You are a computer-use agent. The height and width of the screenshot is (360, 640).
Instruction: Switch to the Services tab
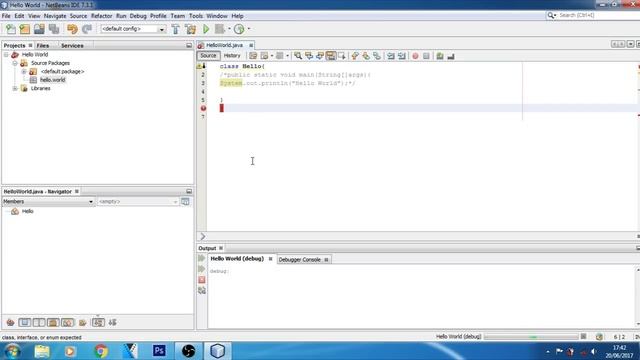[72, 46]
